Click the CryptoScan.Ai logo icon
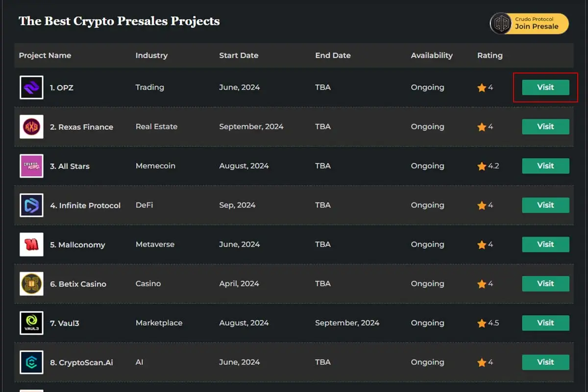This screenshot has width=588, height=392. click(31, 362)
